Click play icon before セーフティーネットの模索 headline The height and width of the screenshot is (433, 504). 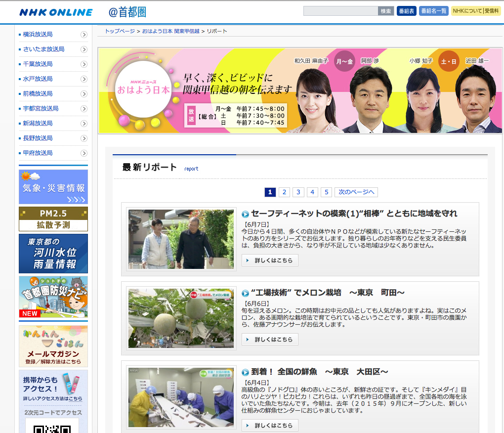tap(245, 214)
